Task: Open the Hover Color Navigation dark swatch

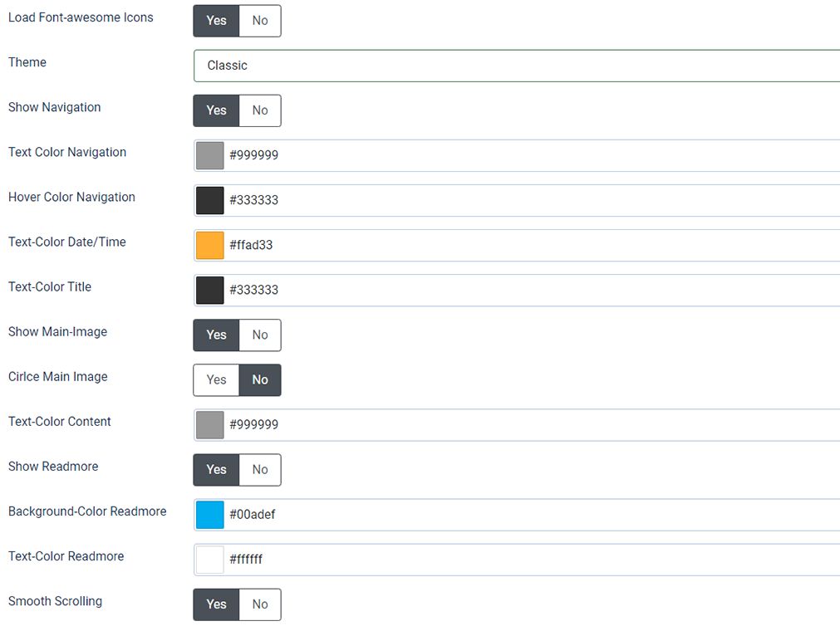Action: (x=210, y=201)
